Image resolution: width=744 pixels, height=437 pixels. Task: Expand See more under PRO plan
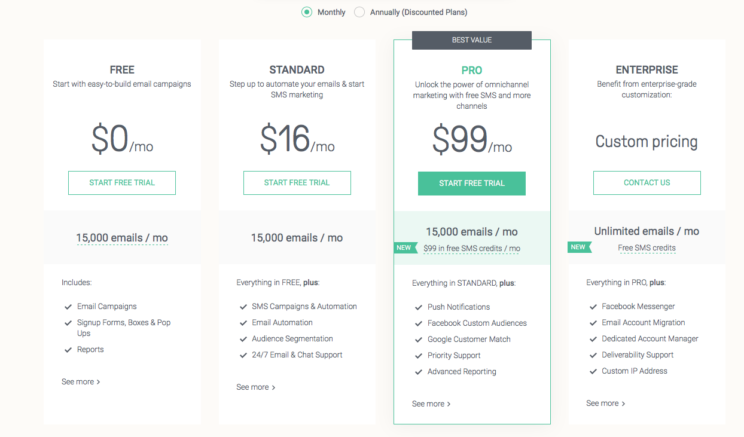[431, 404]
